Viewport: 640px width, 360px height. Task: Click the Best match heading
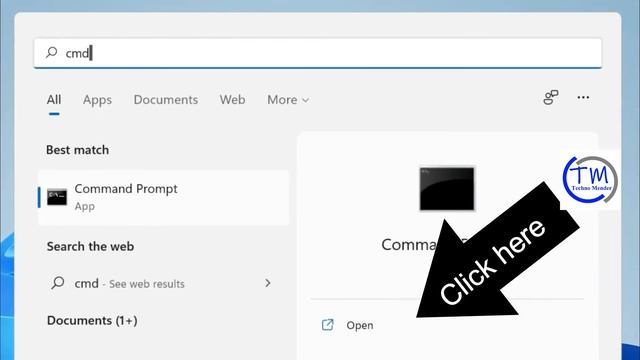pos(78,150)
